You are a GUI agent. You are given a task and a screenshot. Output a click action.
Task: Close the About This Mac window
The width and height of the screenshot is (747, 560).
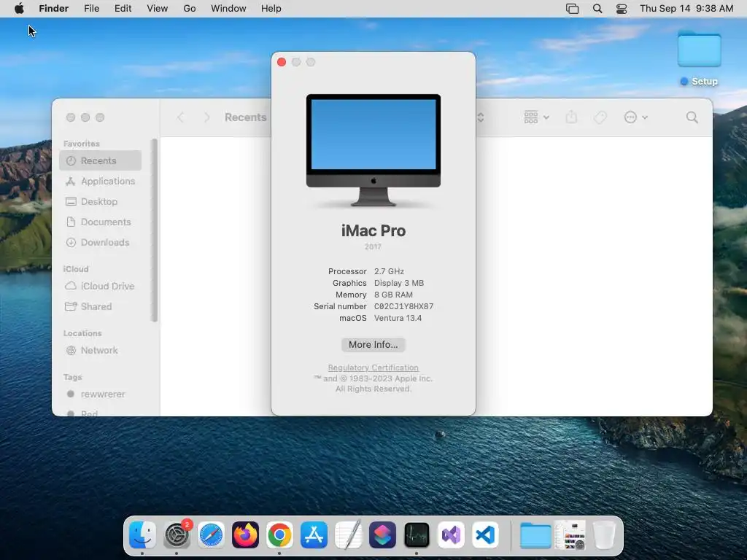(282, 62)
